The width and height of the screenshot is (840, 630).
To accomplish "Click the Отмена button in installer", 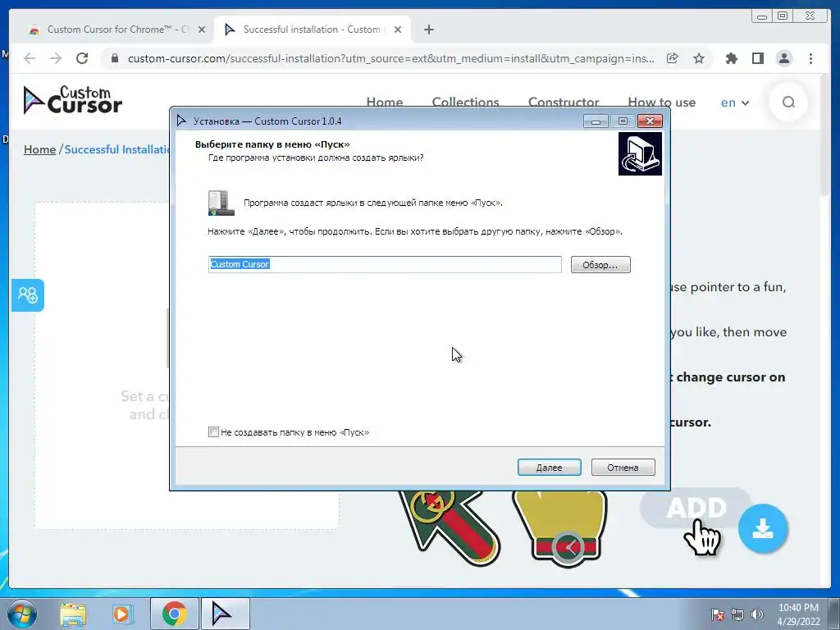I will click(x=623, y=467).
